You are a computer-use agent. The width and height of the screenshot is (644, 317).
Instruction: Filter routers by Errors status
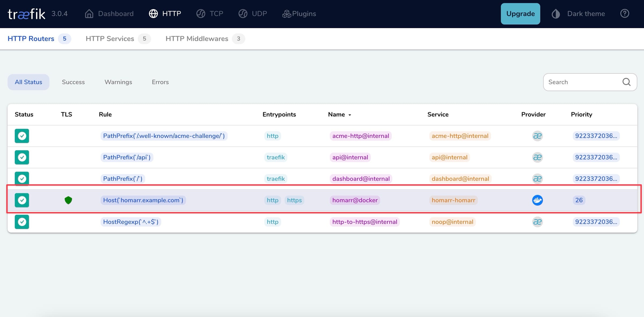(x=160, y=82)
